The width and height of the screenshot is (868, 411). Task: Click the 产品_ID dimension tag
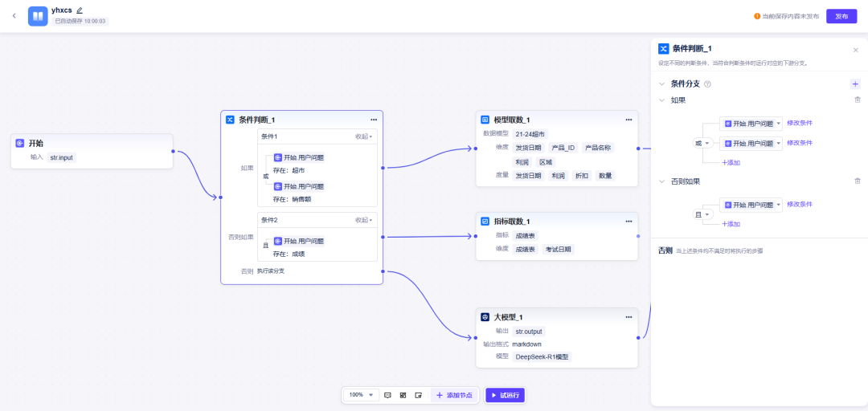563,148
